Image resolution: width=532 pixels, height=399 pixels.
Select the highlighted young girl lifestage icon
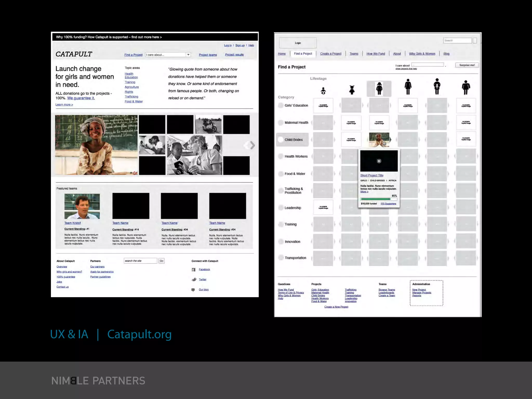point(379,89)
